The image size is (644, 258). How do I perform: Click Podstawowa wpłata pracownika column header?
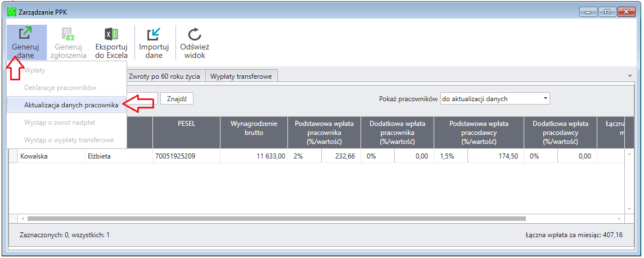pos(323,133)
